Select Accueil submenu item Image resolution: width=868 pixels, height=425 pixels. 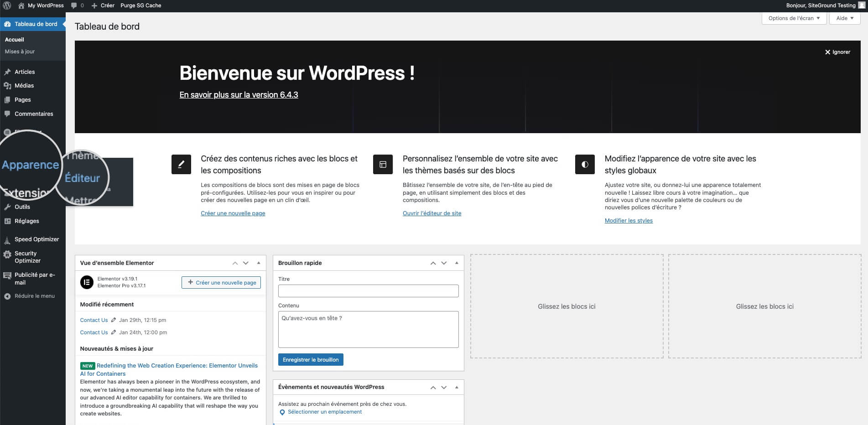pos(15,40)
